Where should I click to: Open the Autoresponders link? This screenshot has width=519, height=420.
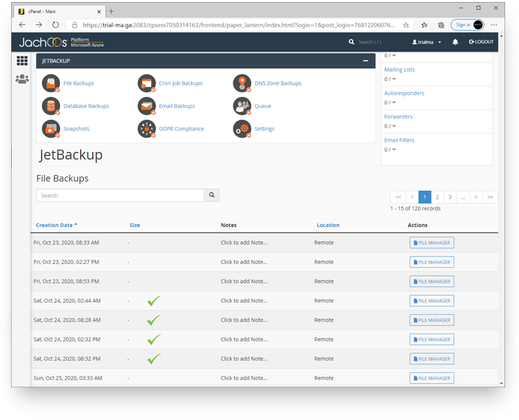[x=404, y=93]
